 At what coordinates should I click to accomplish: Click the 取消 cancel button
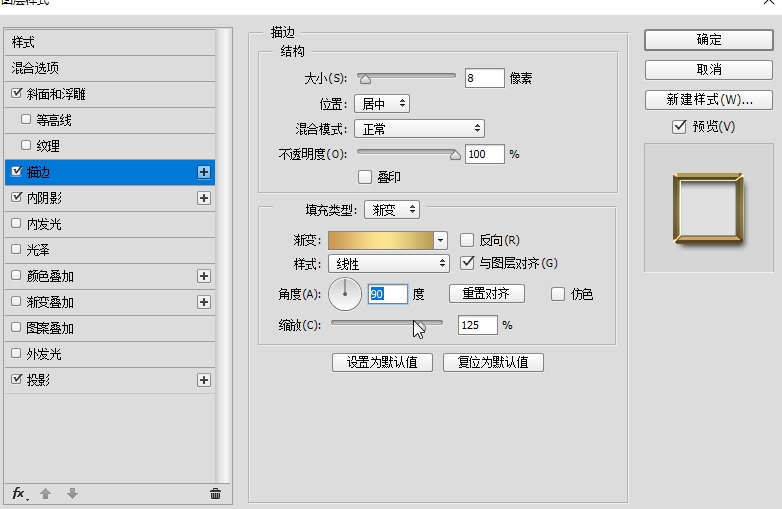click(x=709, y=70)
